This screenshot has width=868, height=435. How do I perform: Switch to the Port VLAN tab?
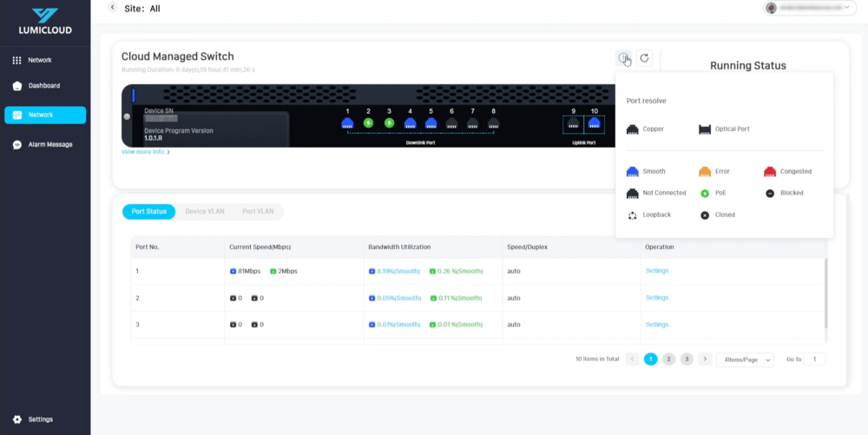pyautogui.click(x=258, y=211)
